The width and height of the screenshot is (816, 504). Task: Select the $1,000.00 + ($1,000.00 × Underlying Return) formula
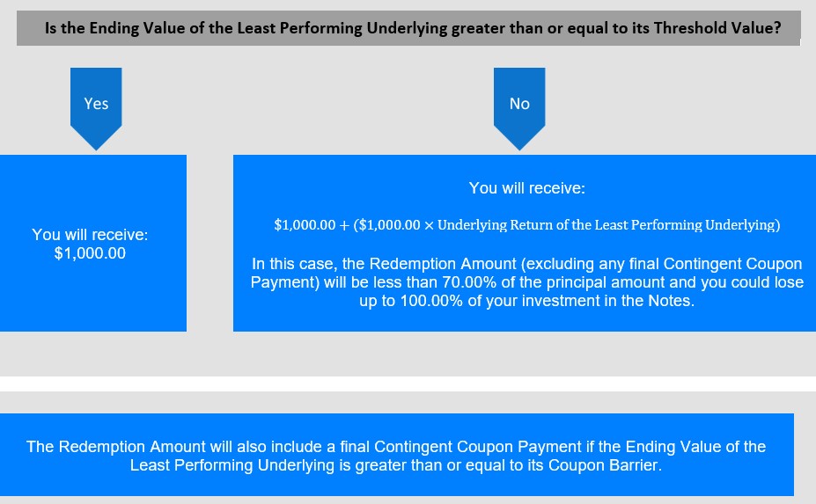coord(526,224)
